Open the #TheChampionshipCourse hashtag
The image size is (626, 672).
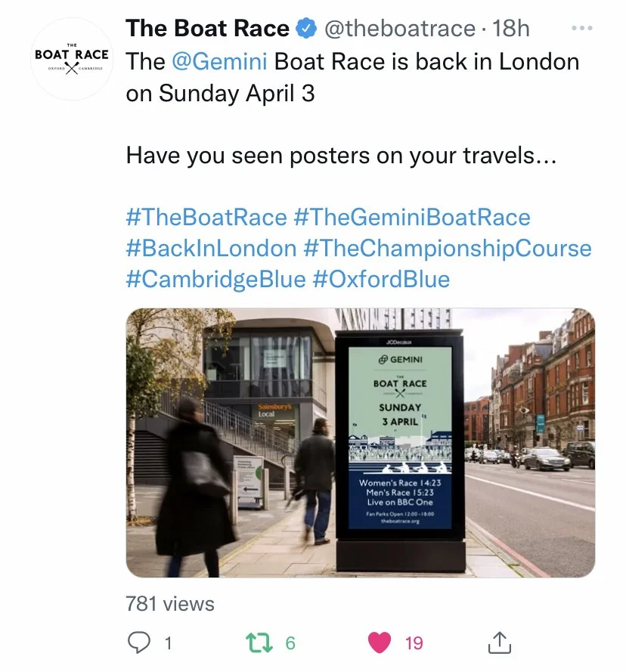pyautogui.click(x=448, y=248)
